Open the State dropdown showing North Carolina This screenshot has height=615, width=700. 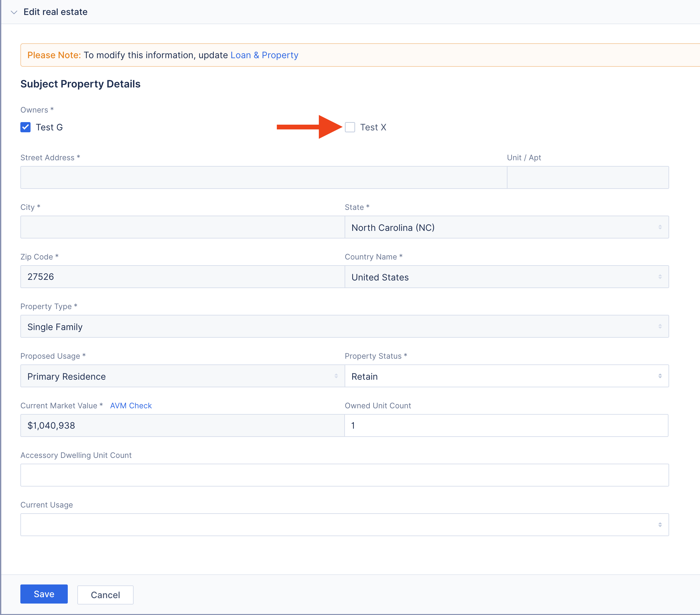pos(507,227)
